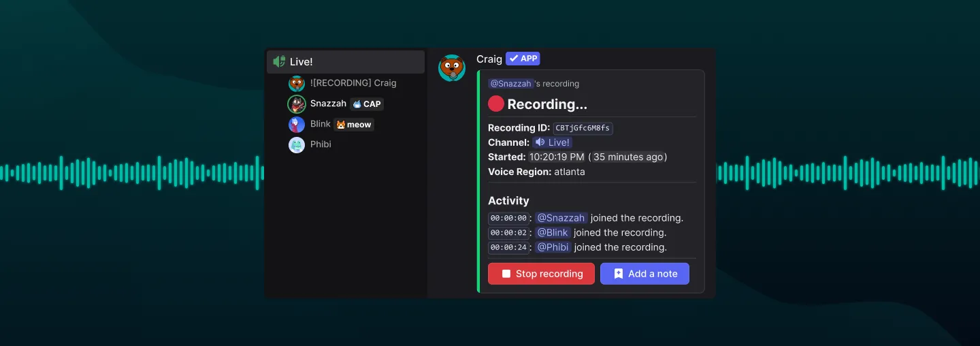Click the 00:00:00 activity timestamp
The width and height of the screenshot is (980, 346).
click(x=508, y=218)
